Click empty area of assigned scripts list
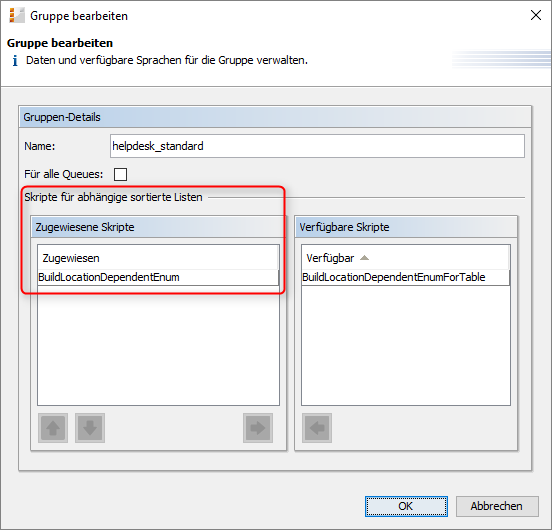The width and height of the screenshot is (552, 530). pos(158,345)
